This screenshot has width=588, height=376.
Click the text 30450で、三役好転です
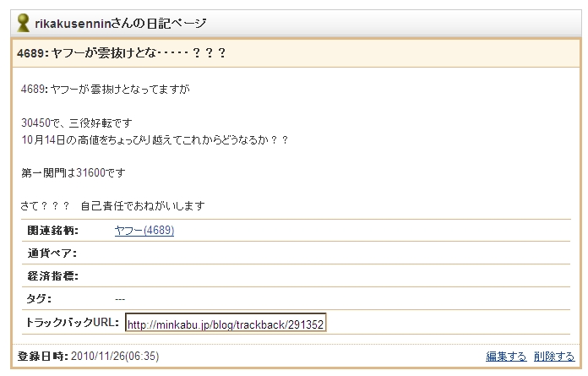[76, 123]
